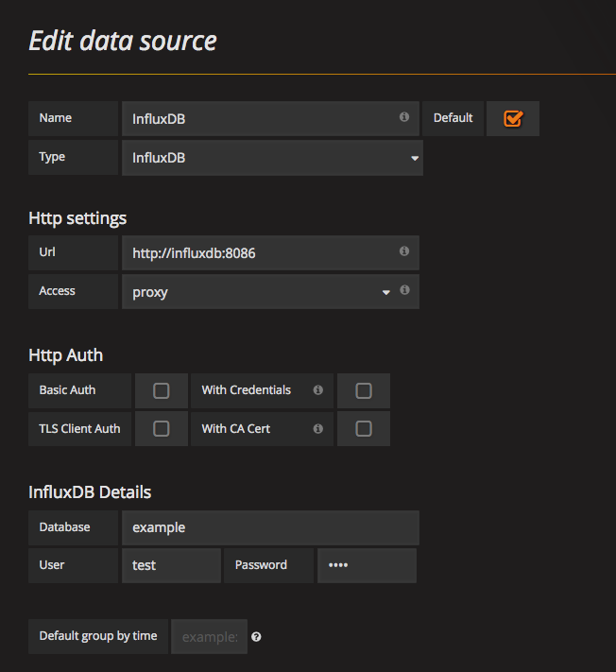Open the Type dropdown showing InfluxDB
The image size is (616, 672).
click(272, 158)
